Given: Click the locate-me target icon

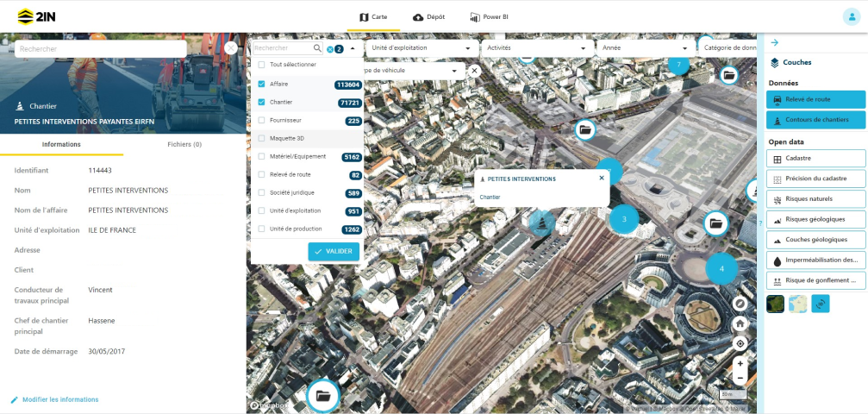Looking at the screenshot, I should click(x=740, y=343).
